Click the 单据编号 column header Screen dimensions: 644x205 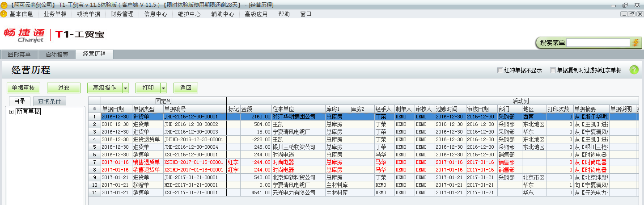click(195, 109)
